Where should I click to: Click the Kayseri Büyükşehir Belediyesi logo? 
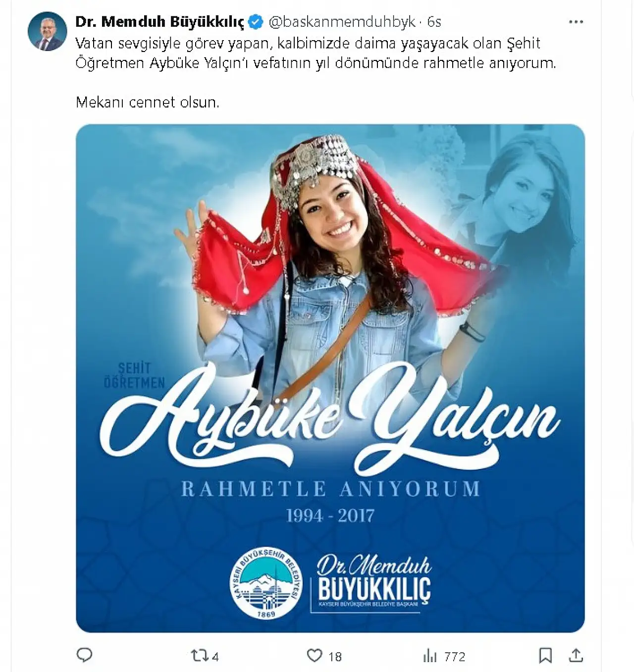(266, 585)
